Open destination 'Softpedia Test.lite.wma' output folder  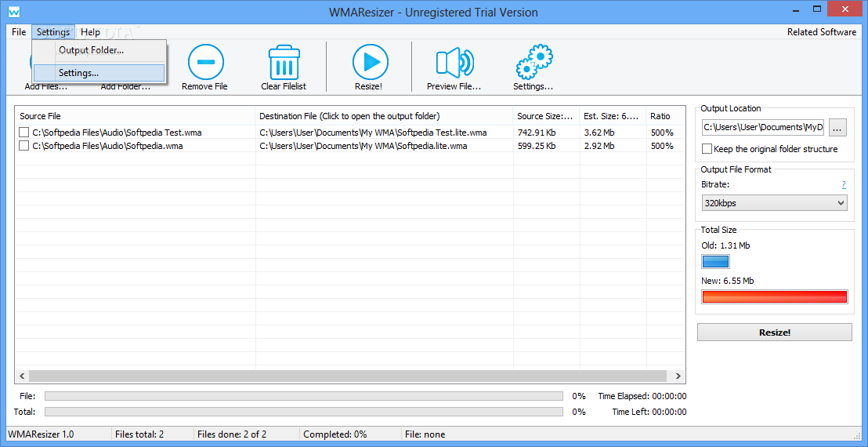click(x=373, y=133)
